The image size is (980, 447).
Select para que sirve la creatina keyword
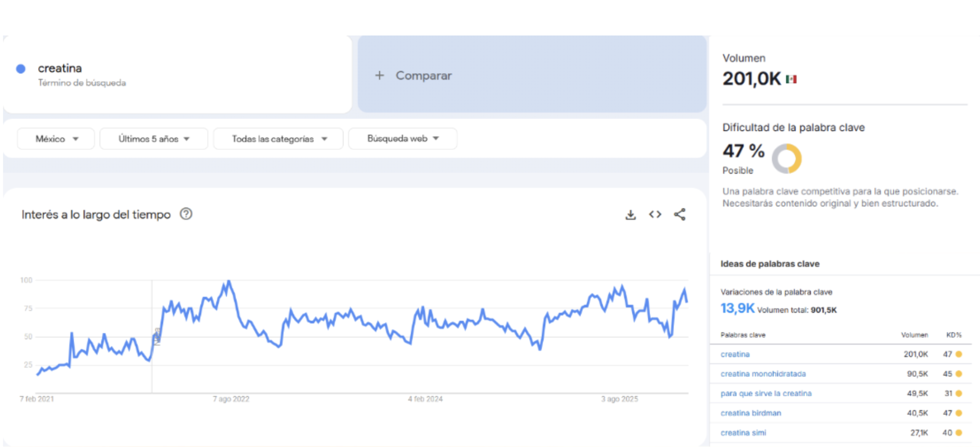tap(766, 393)
